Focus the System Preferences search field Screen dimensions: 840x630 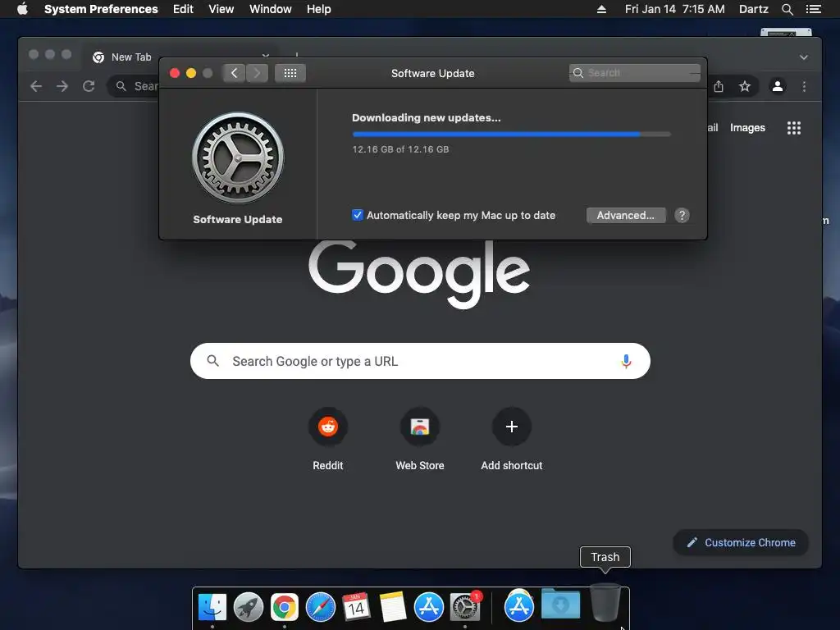(x=635, y=73)
